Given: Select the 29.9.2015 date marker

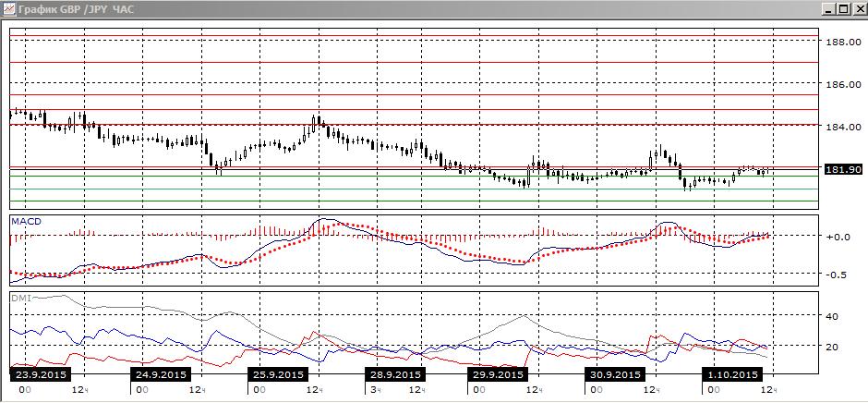Looking at the screenshot, I should tap(497, 374).
